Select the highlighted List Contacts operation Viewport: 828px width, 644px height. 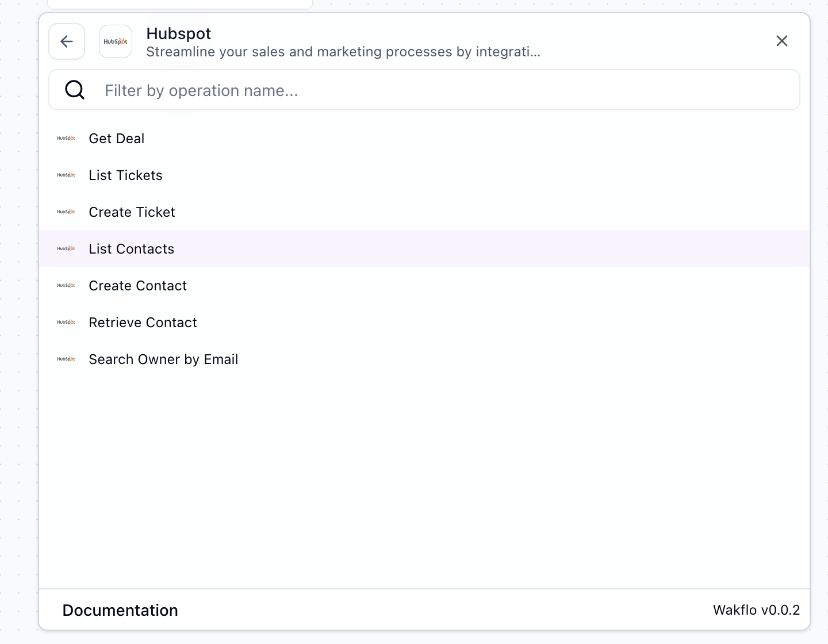tap(131, 248)
